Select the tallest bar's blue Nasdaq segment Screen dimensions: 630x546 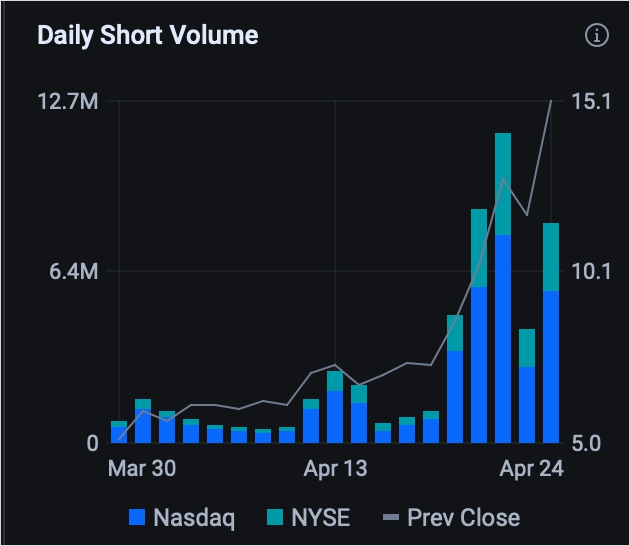tap(503, 338)
